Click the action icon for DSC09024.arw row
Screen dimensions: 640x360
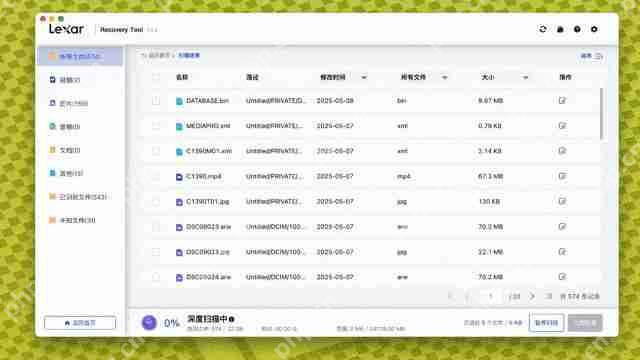tap(562, 277)
